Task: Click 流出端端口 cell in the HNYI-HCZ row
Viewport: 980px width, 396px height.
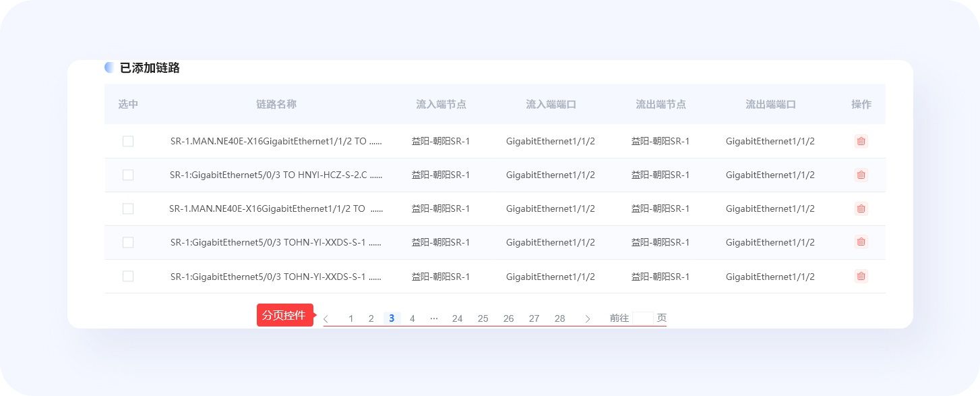Action: pyautogui.click(x=770, y=175)
